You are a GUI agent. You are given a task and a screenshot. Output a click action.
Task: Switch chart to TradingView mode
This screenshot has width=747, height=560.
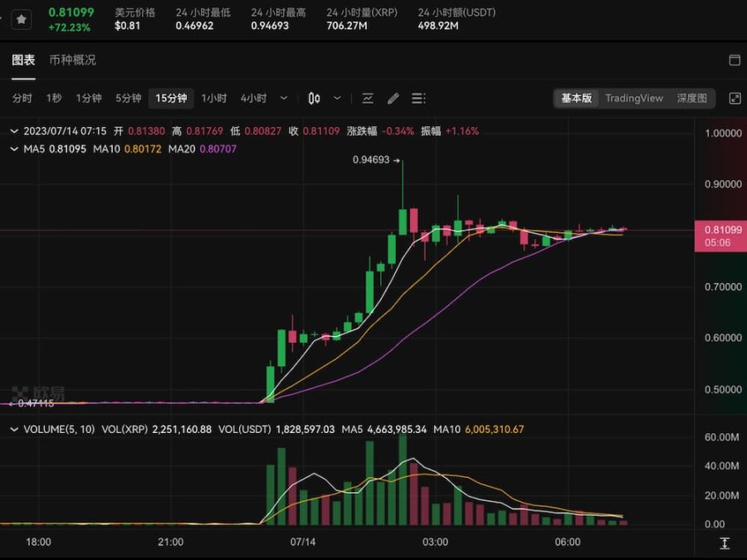[634, 99]
